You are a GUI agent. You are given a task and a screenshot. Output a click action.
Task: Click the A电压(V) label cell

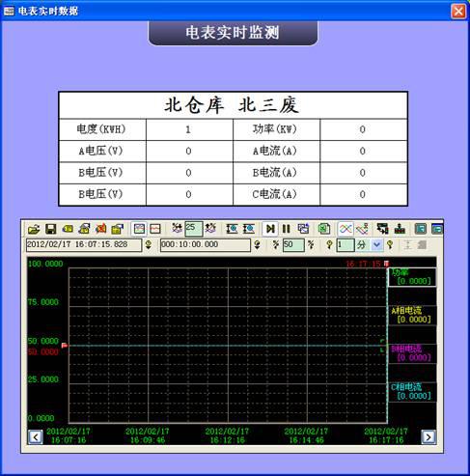(x=102, y=151)
